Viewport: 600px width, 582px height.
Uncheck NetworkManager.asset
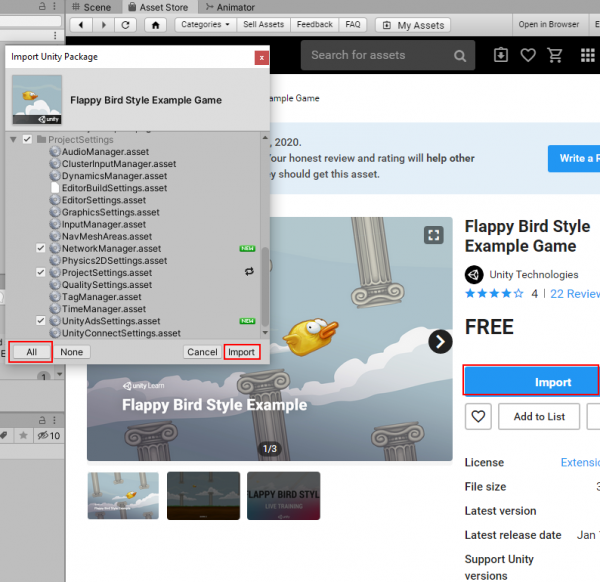click(x=41, y=248)
